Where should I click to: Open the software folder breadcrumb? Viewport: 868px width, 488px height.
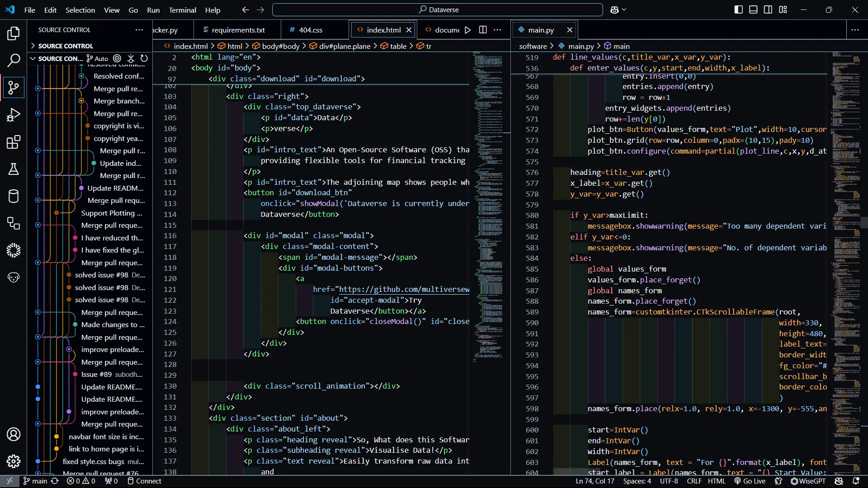(x=533, y=46)
